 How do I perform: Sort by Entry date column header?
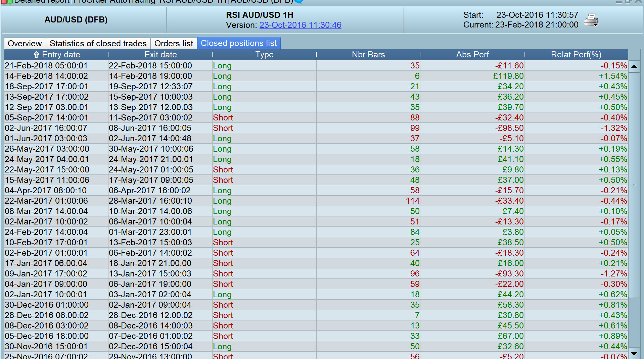[56, 54]
